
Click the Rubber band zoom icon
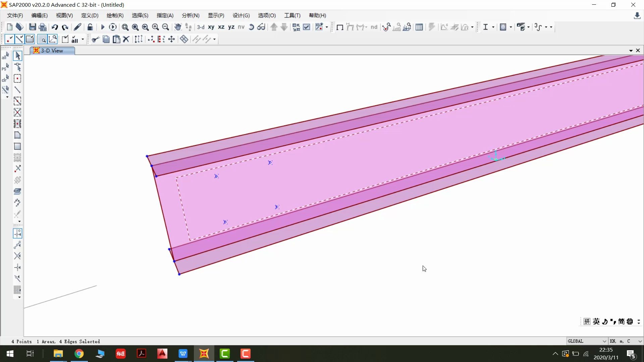coord(125,27)
